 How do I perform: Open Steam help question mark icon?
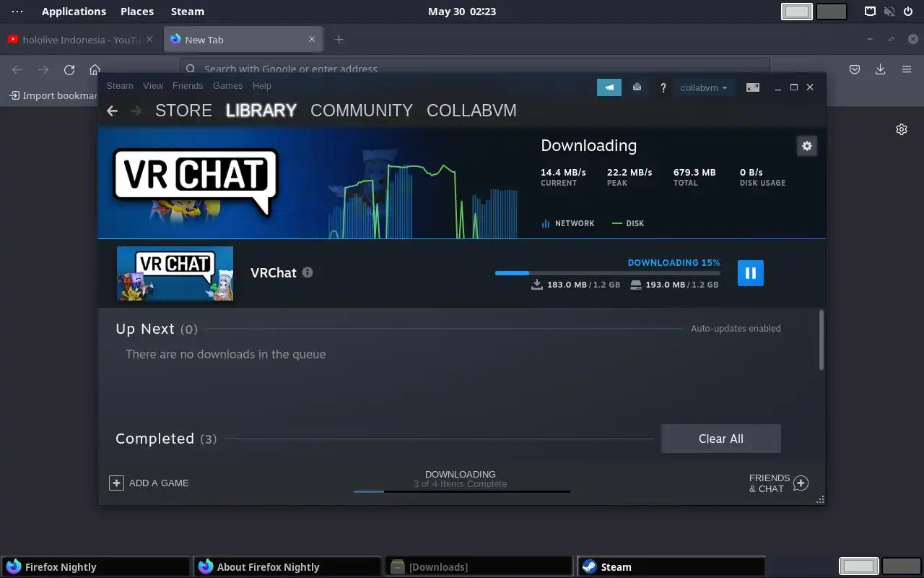point(663,87)
